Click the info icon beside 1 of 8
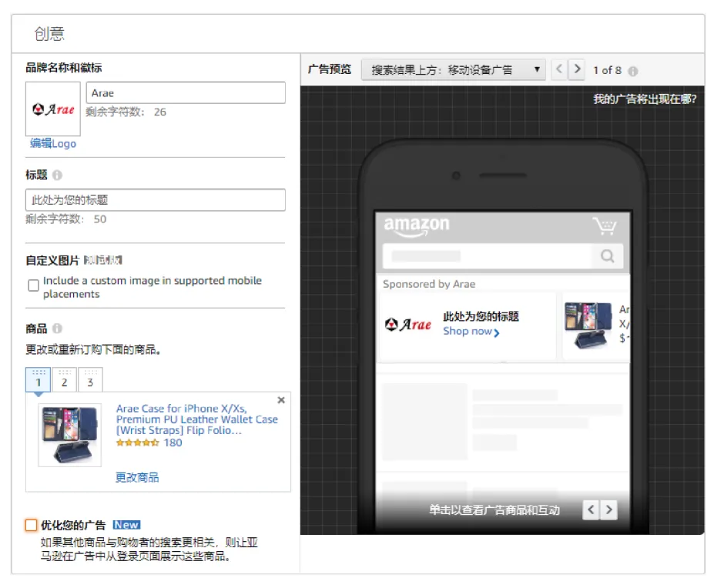Image resolution: width=714 pixels, height=588 pixels. point(633,71)
